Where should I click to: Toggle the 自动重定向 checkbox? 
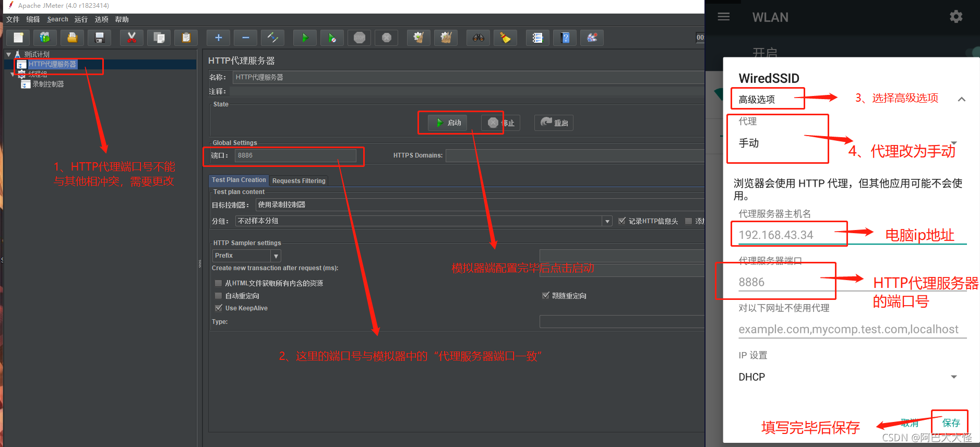pos(219,296)
